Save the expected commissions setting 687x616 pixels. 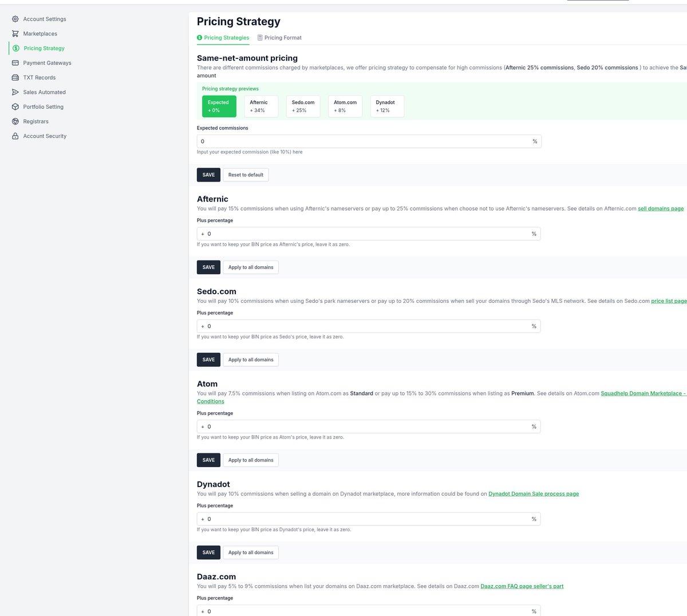208,175
